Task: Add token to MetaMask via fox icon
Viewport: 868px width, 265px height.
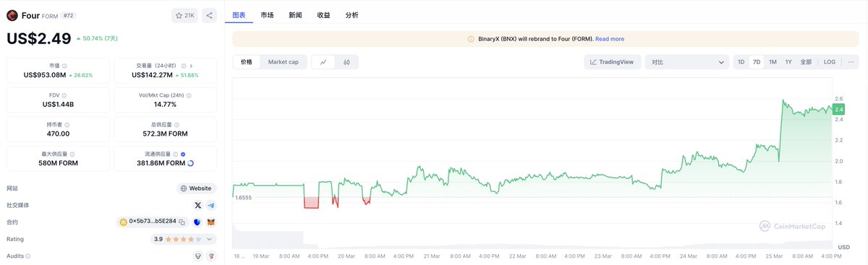Action: pyautogui.click(x=211, y=222)
